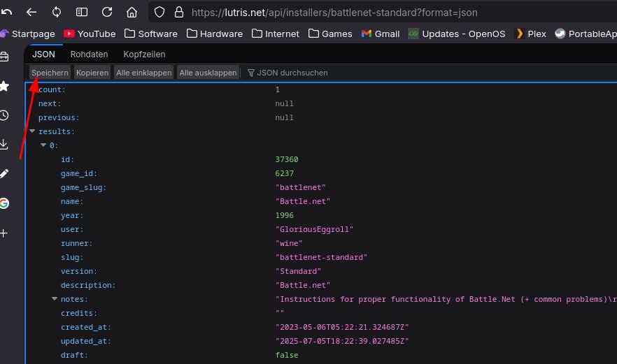Open sidebar downloads icon
Screen dimensions: 617x364
(4, 144)
